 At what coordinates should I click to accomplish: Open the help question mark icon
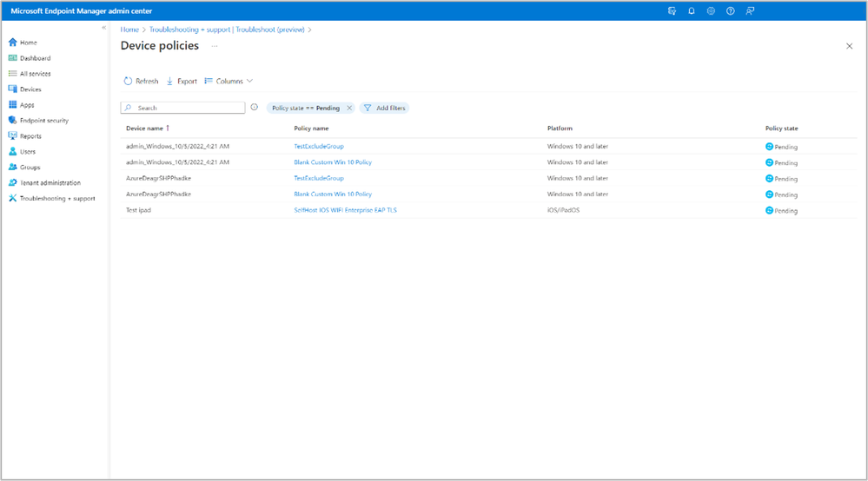pyautogui.click(x=731, y=11)
